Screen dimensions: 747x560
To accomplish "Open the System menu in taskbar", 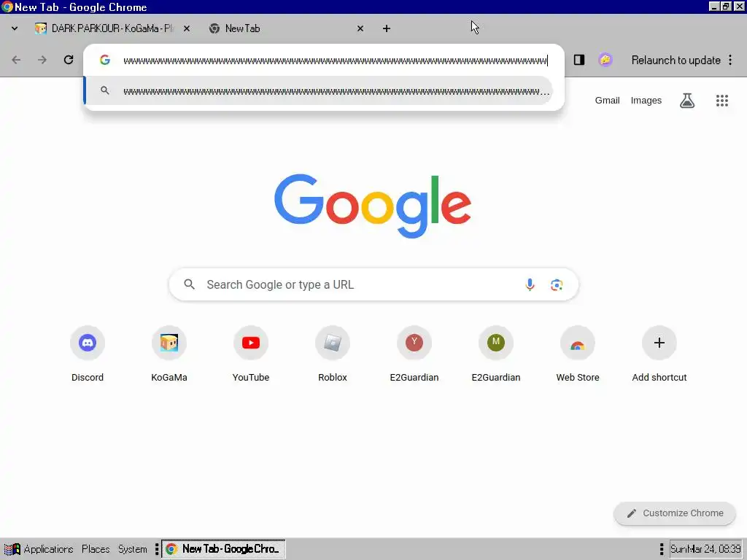I will coord(133,549).
